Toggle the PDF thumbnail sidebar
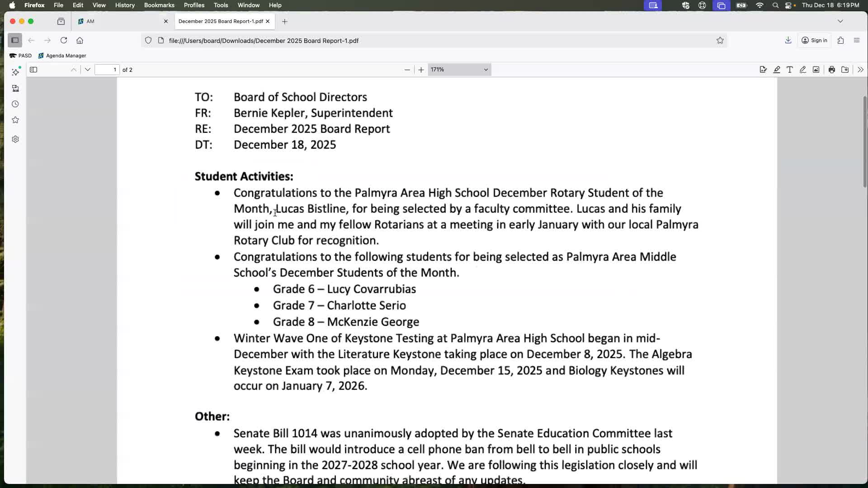The width and height of the screenshot is (868, 488). (x=33, y=70)
